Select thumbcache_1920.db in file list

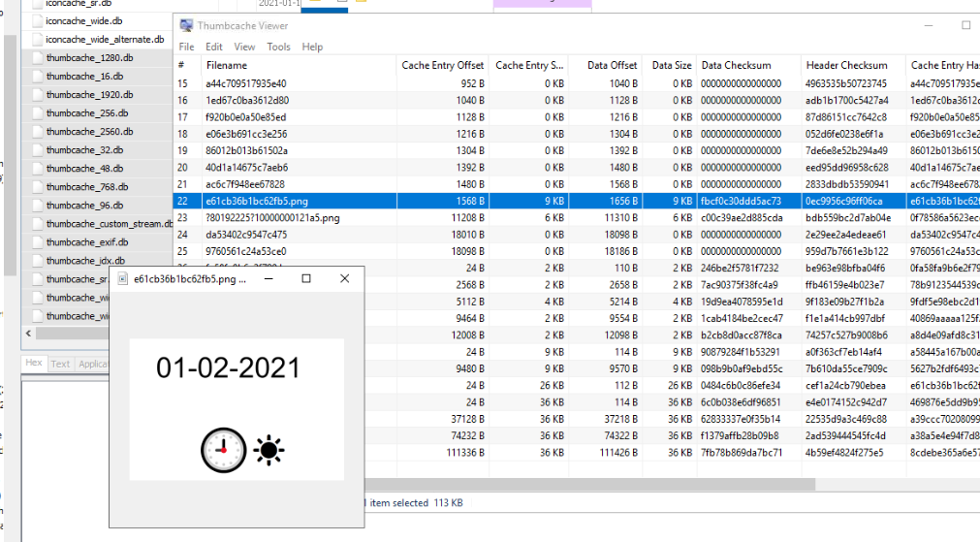pos(89,94)
